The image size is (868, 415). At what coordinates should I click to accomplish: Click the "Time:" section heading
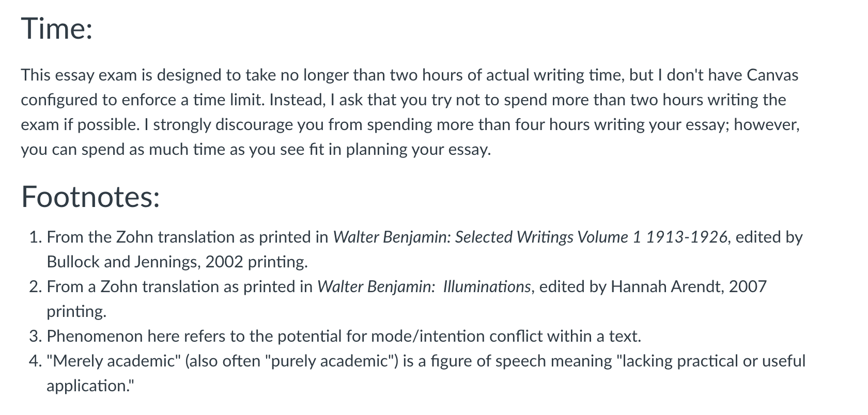[57, 28]
